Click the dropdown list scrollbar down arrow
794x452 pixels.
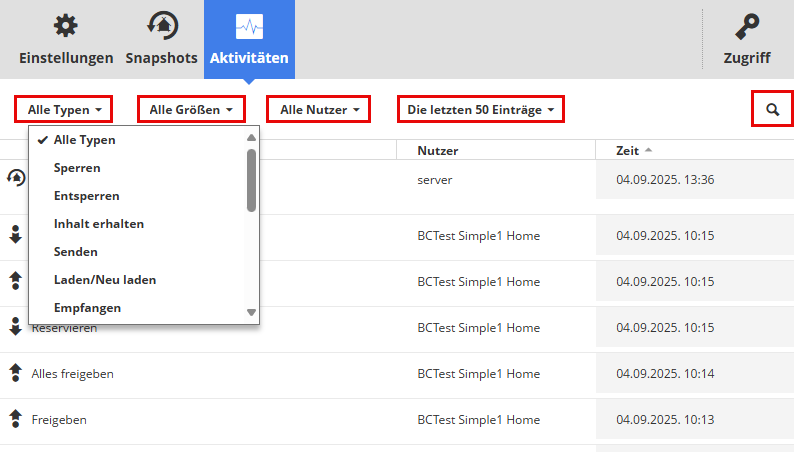coord(252,313)
